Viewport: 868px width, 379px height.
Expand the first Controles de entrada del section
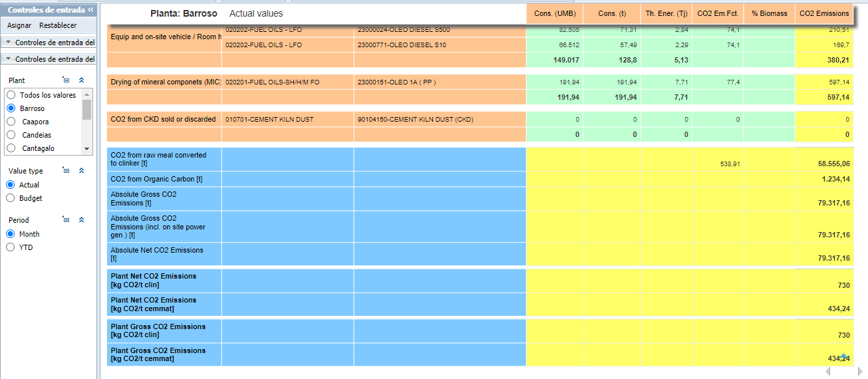(51, 42)
